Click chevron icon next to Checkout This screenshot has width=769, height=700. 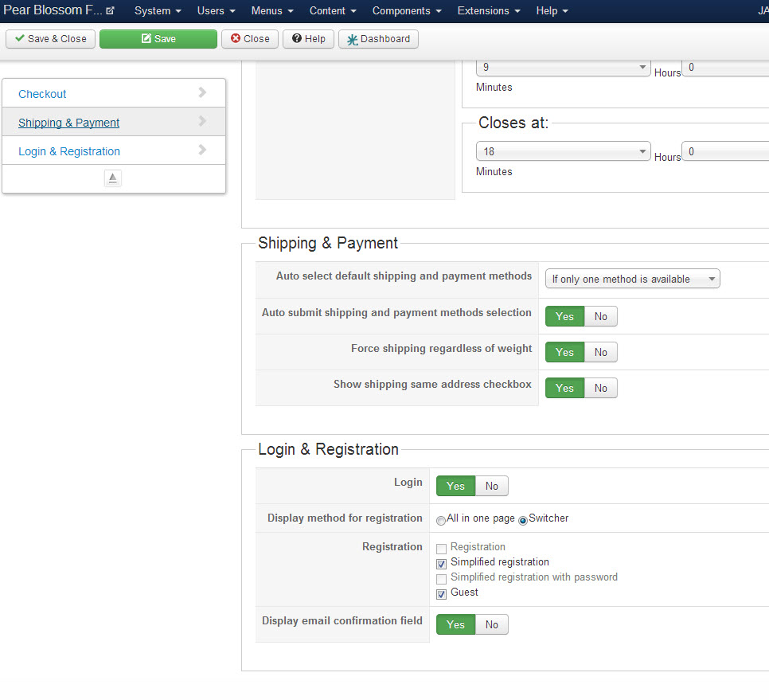[202, 92]
